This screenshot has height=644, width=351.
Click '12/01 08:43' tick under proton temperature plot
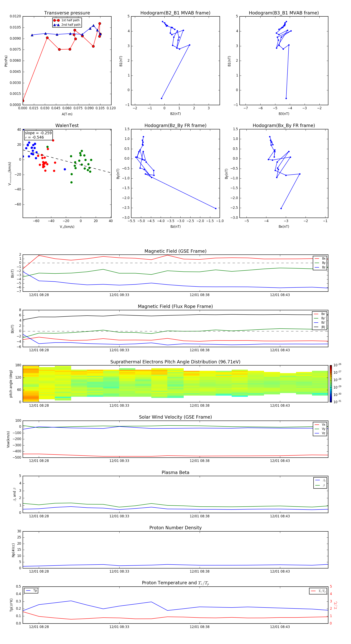click(x=280, y=627)
